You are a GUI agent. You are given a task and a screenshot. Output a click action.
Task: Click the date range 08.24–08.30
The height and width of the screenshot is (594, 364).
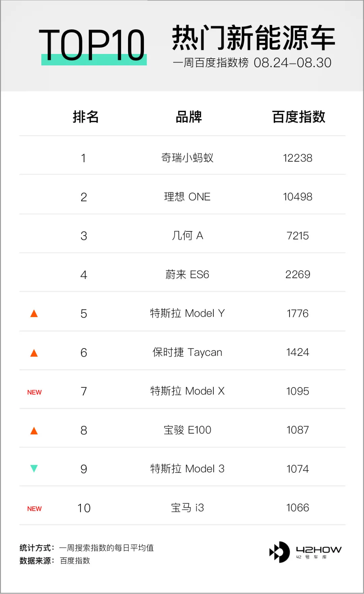point(293,63)
